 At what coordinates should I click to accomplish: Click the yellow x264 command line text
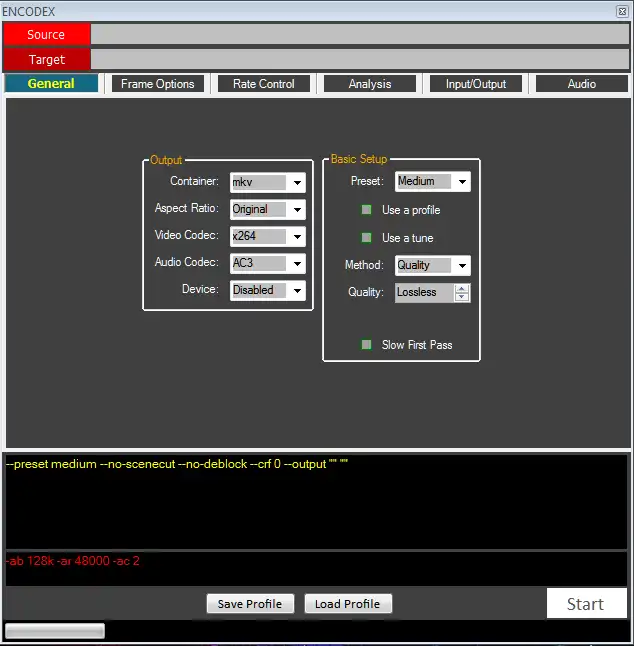click(177, 464)
